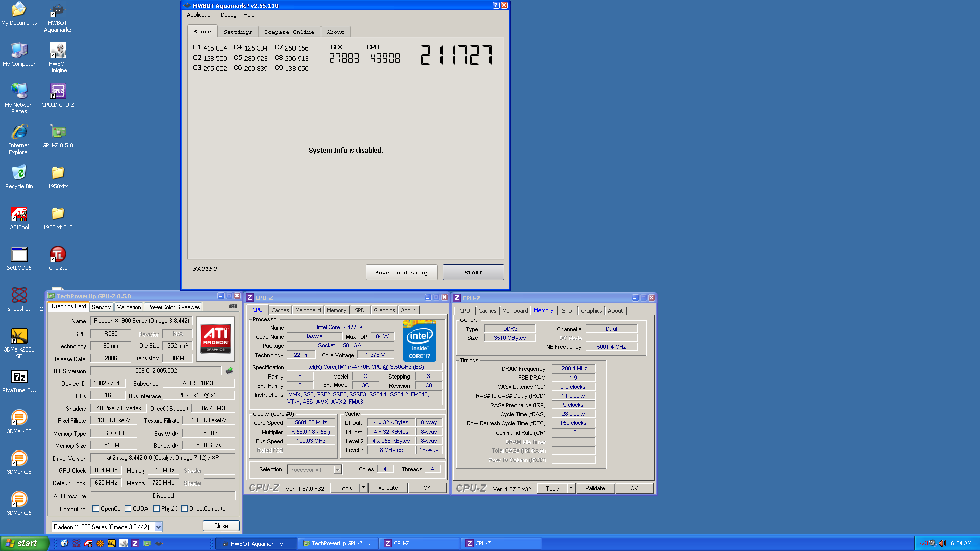Image resolution: width=980 pixels, height=551 pixels.
Task: Switch to GPU-Z Sensors tab
Action: [x=102, y=307]
